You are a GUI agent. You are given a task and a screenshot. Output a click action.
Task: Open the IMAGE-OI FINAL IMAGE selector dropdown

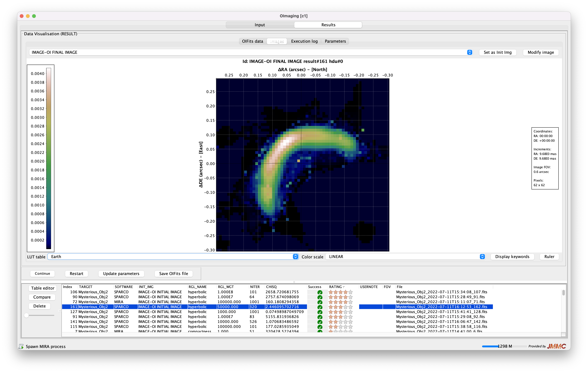pyautogui.click(x=469, y=52)
